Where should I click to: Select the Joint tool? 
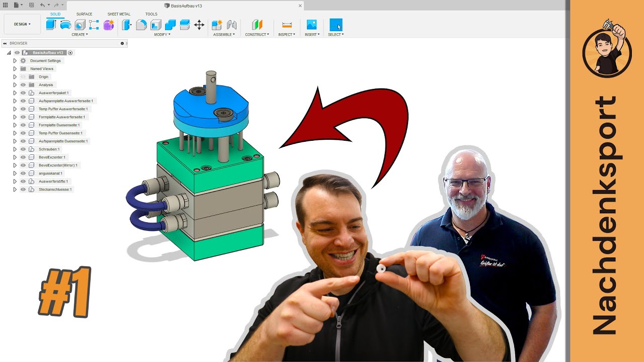click(x=231, y=25)
